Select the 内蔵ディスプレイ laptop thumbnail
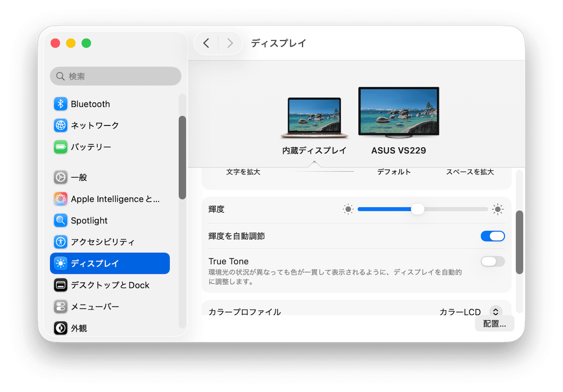563x392 pixels. [314, 118]
